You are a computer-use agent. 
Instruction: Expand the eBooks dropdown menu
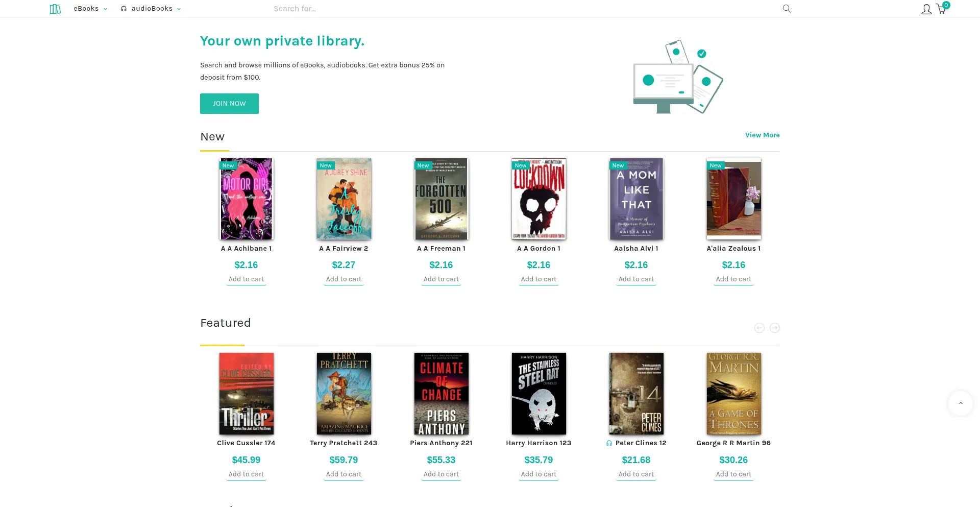click(x=90, y=9)
